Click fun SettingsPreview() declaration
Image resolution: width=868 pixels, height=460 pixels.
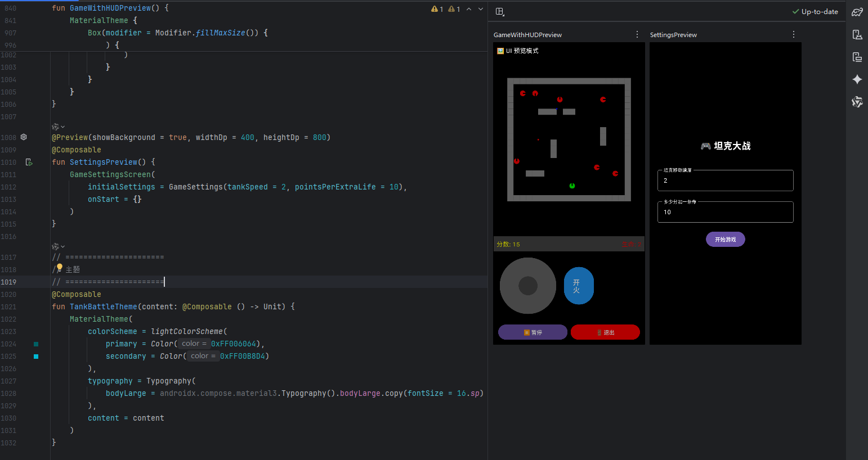pos(104,162)
